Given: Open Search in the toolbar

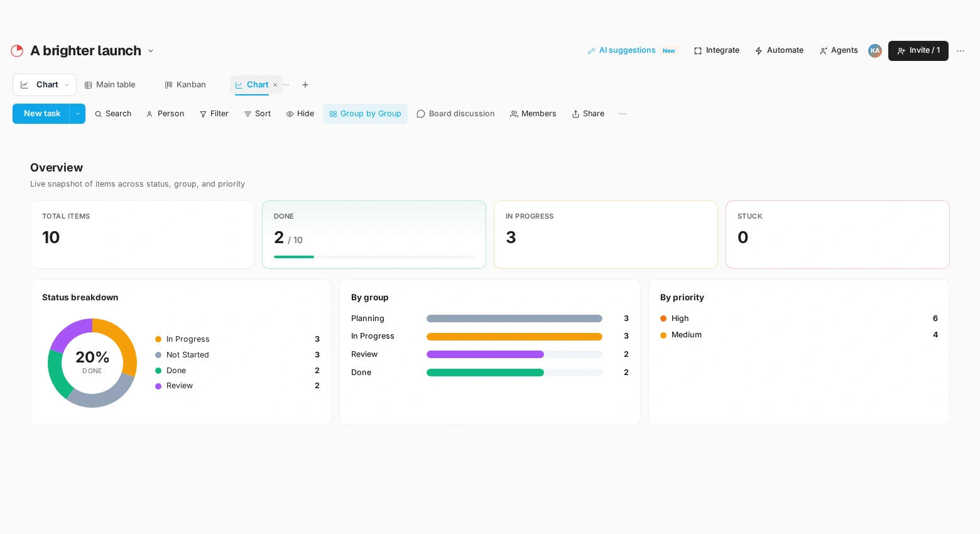Looking at the screenshot, I should point(113,114).
